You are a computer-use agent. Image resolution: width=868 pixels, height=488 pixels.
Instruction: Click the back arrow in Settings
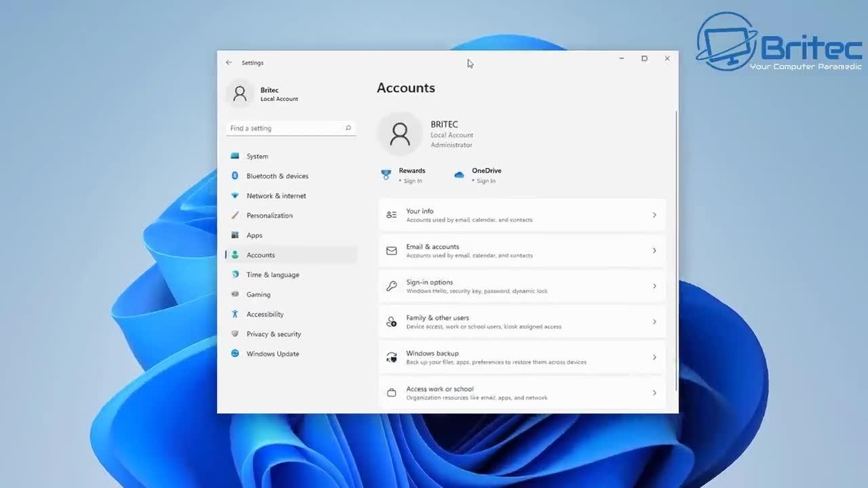(229, 62)
